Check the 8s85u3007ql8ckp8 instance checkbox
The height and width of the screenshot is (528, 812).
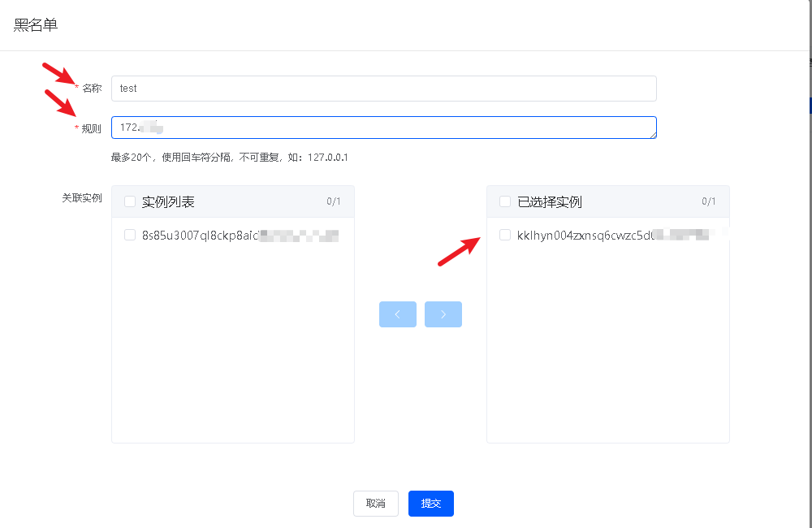(130, 236)
